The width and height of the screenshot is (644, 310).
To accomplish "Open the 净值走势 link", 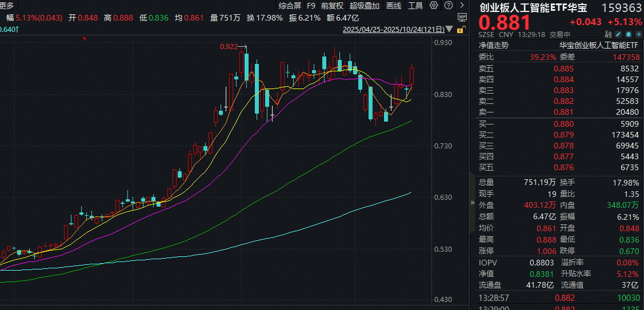I will point(493,45).
